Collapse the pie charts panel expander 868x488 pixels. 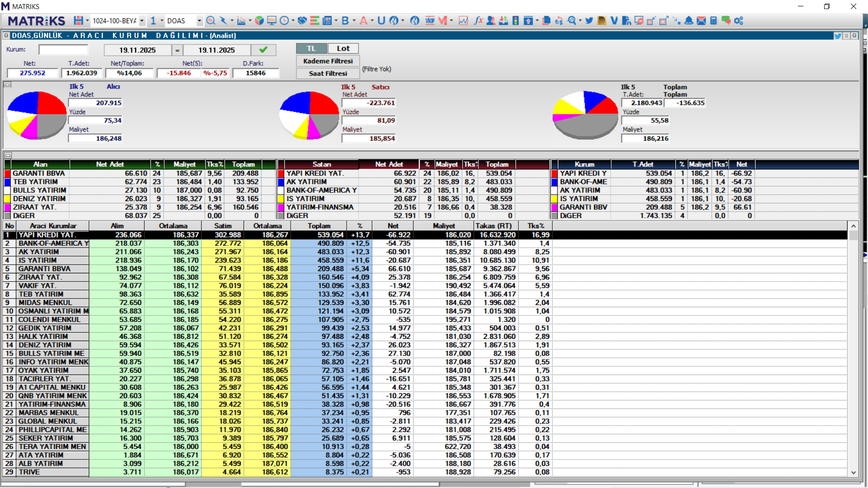pyautogui.click(x=8, y=84)
